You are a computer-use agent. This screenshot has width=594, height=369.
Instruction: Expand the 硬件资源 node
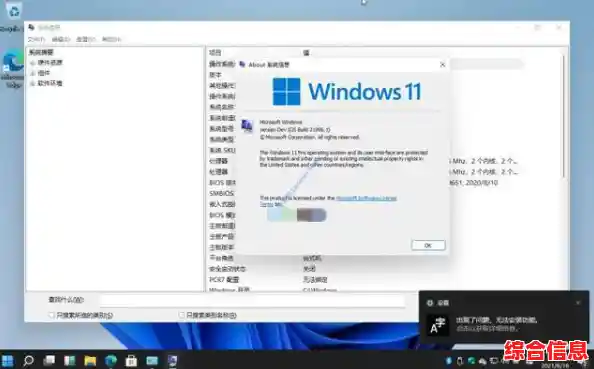click(x=33, y=63)
